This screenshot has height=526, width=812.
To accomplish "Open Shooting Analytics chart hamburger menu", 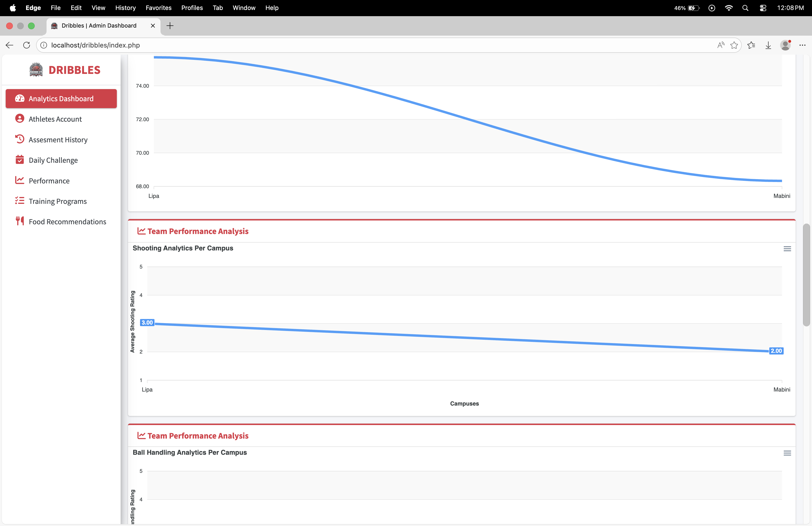I will click(x=787, y=249).
